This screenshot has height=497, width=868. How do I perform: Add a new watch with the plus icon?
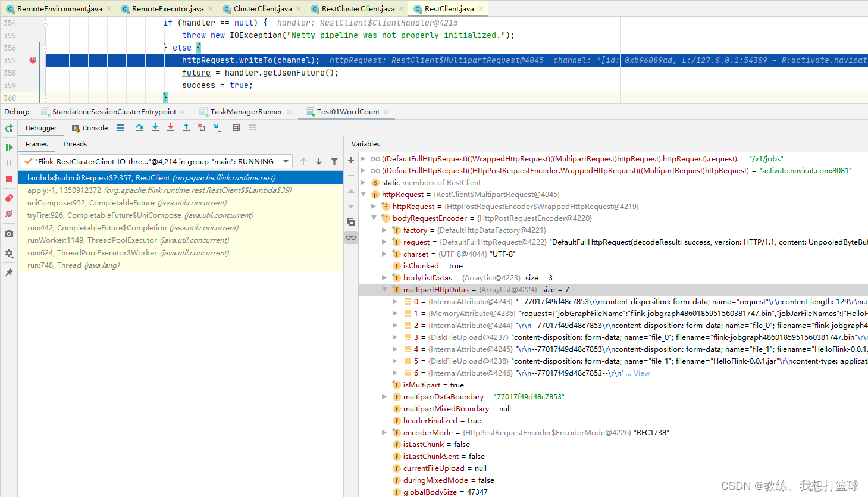coord(351,160)
